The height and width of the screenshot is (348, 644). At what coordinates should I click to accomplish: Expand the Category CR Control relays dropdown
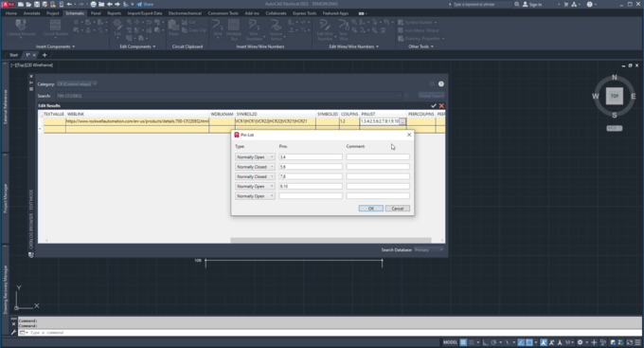(x=77, y=83)
